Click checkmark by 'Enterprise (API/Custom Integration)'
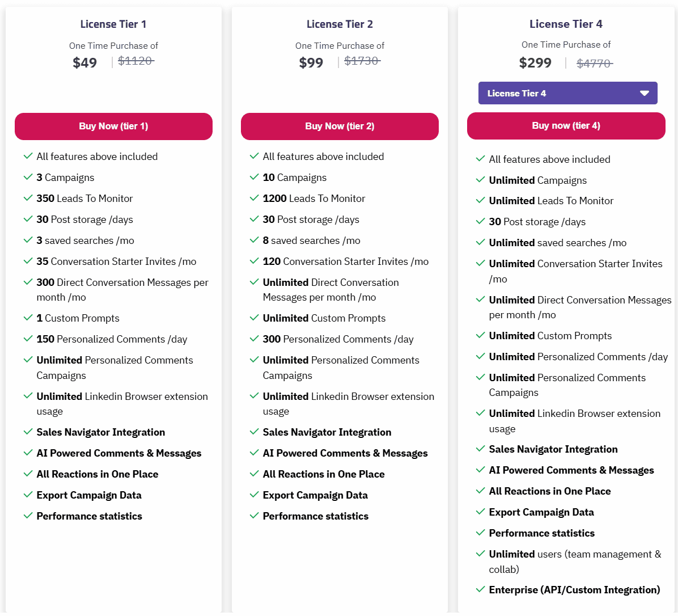The width and height of the screenshot is (678, 616). click(480, 589)
